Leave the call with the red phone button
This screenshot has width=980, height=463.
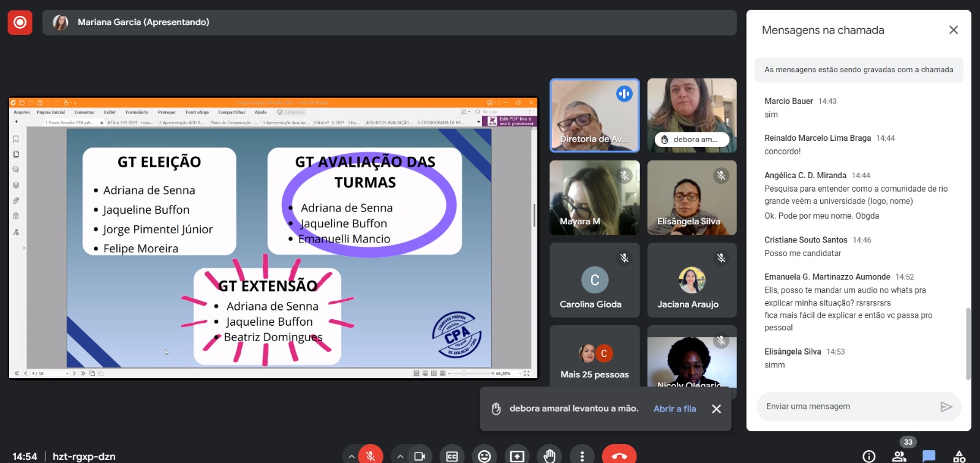619,456
